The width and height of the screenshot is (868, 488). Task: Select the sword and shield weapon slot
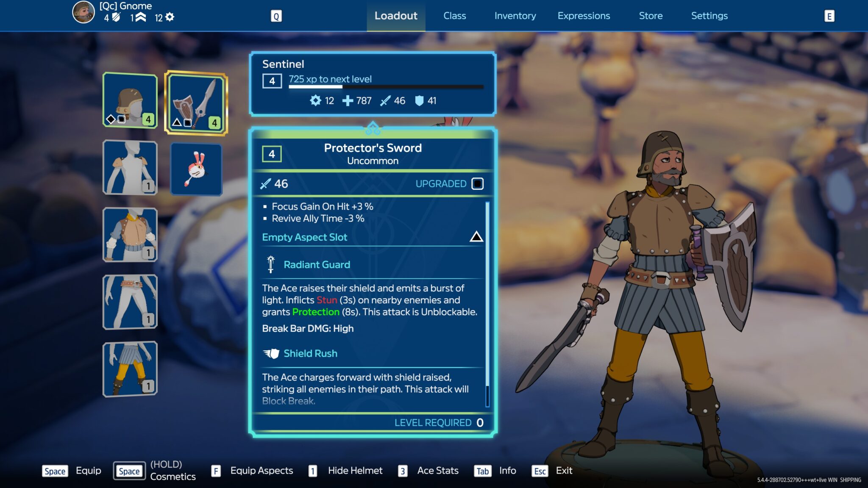[x=196, y=103]
